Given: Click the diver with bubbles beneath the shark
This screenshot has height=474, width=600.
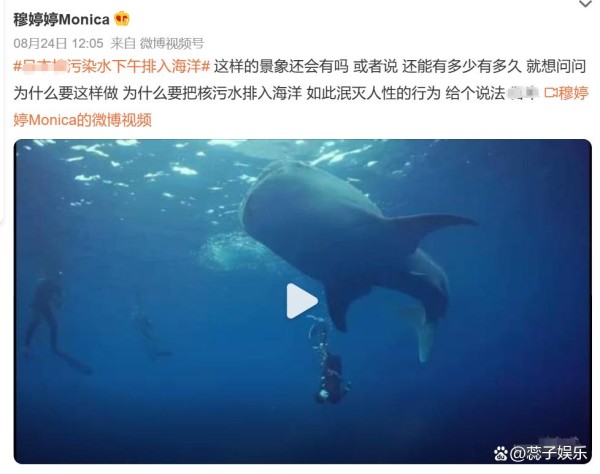Looking at the screenshot, I should click(x=331, y=377).
